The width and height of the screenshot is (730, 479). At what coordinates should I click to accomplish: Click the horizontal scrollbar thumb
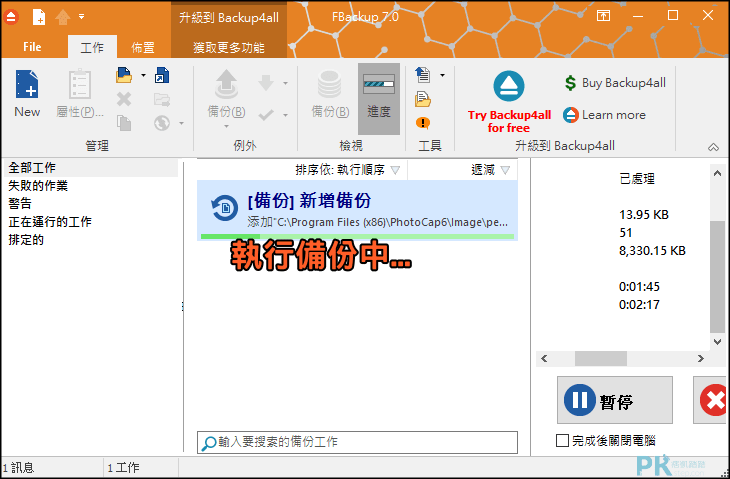(x=601, y=358)
